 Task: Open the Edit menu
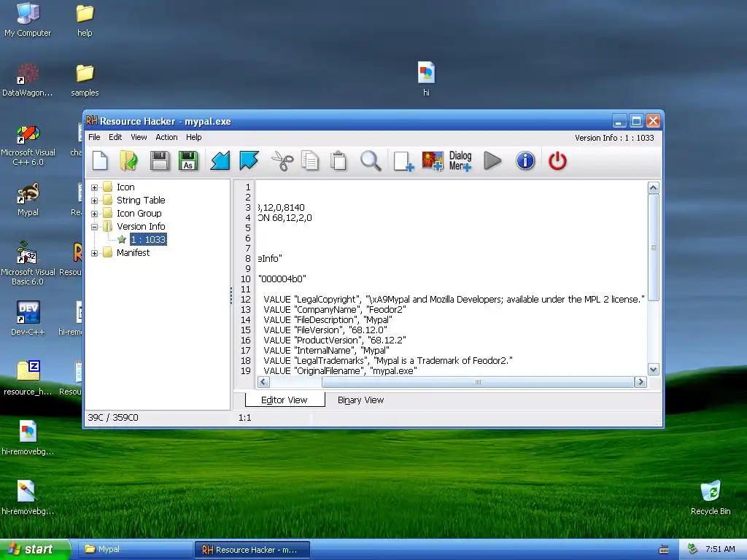point(115,137)
